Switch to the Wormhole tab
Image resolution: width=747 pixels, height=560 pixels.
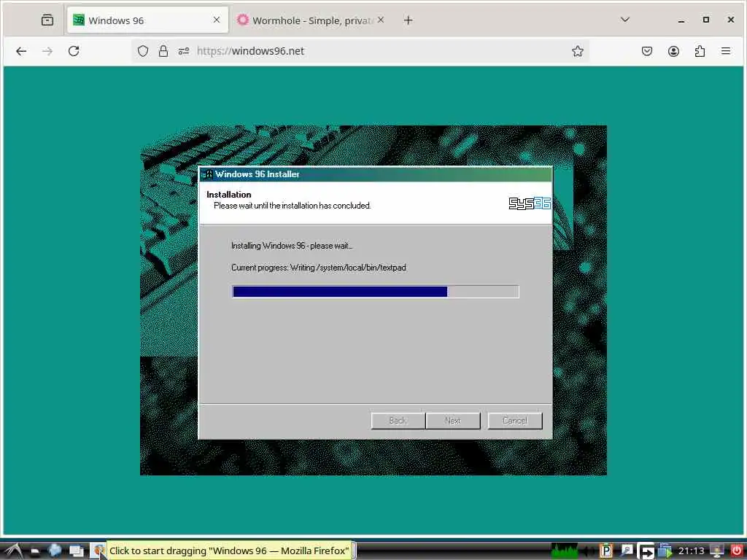click(309, 20)
